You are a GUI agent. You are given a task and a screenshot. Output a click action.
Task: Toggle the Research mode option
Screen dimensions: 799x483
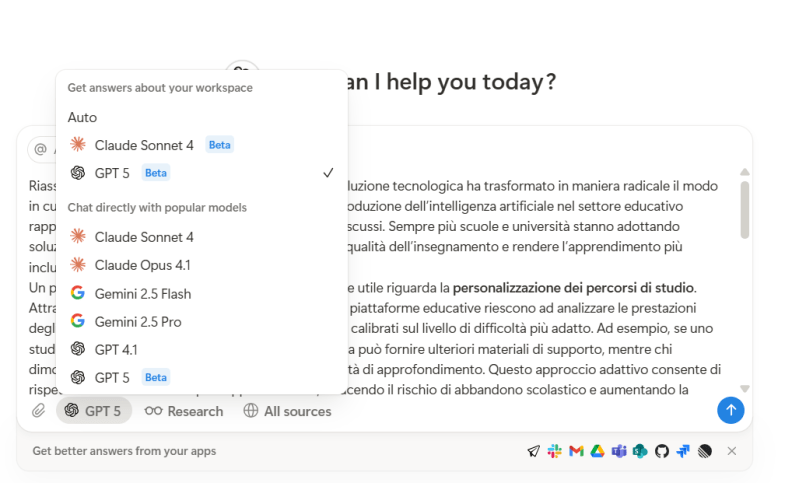tap(184, 411)
